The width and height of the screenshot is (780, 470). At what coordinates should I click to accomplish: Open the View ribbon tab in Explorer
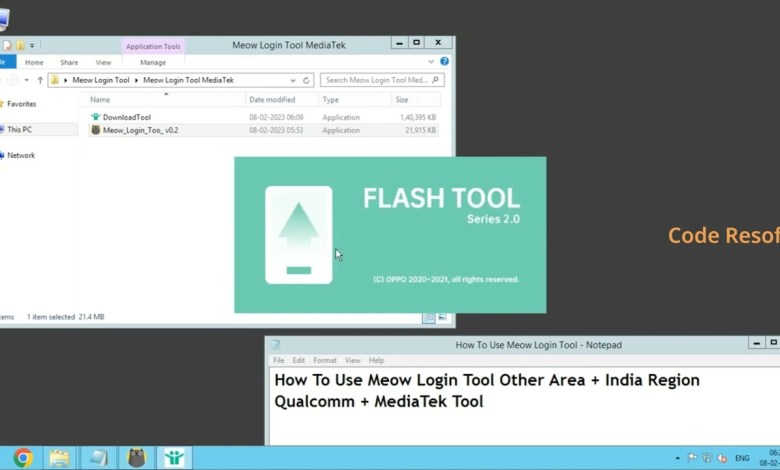click(103, 62)
